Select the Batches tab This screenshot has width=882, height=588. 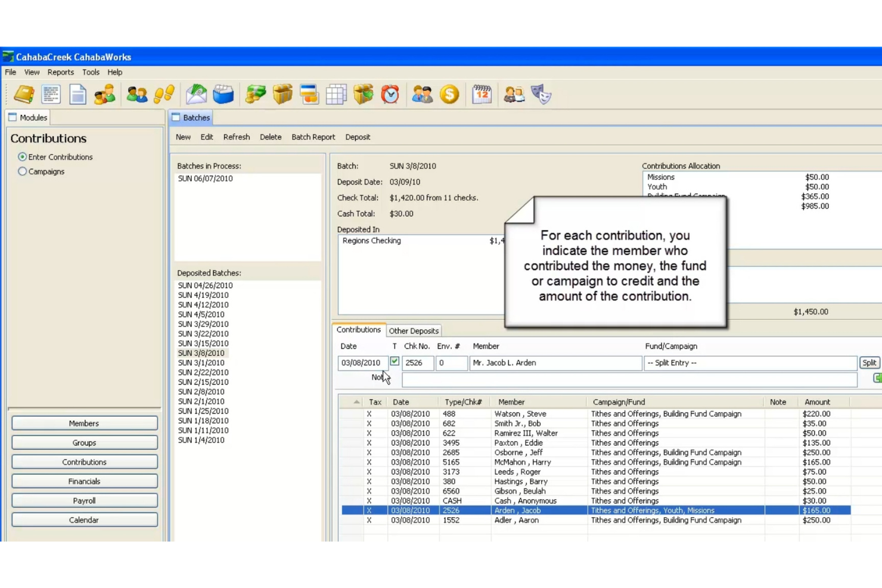click(191, 117)
